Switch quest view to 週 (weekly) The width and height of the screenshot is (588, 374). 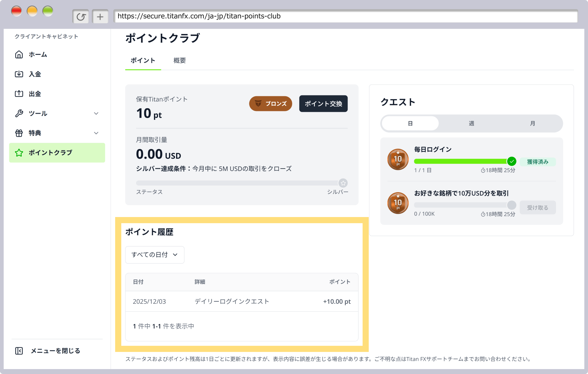click(x=471, y=123)
